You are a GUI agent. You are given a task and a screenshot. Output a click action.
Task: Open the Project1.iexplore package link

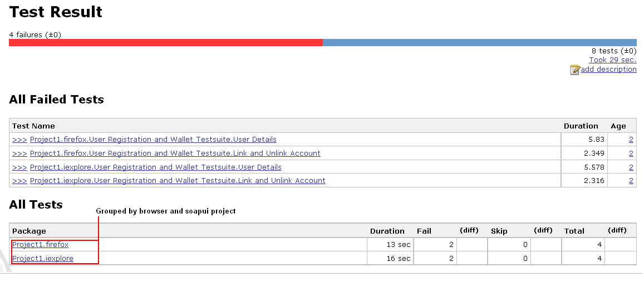[42, 259]
